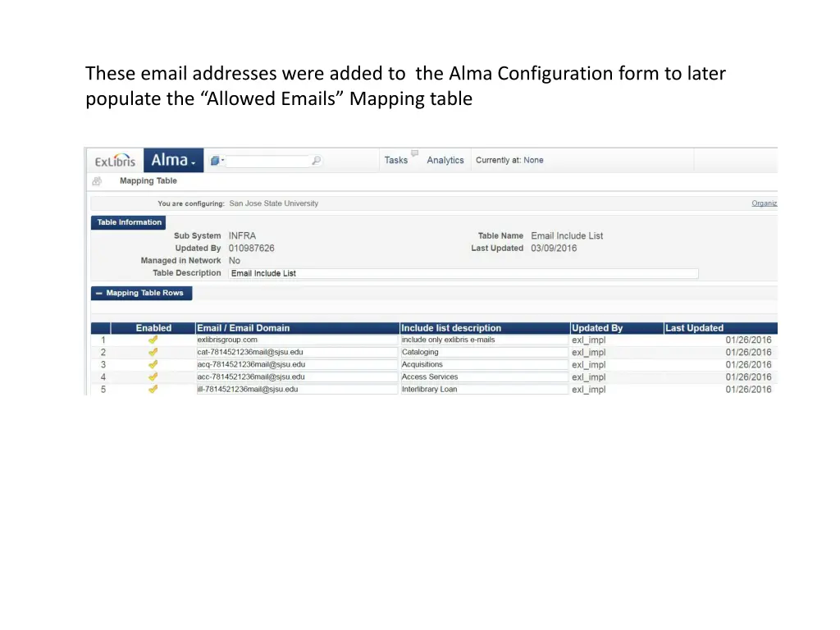The image size is (840, 630).
Task: Click the acq-7814521236mail@sjsu.edu field
Action: [297, 364]
